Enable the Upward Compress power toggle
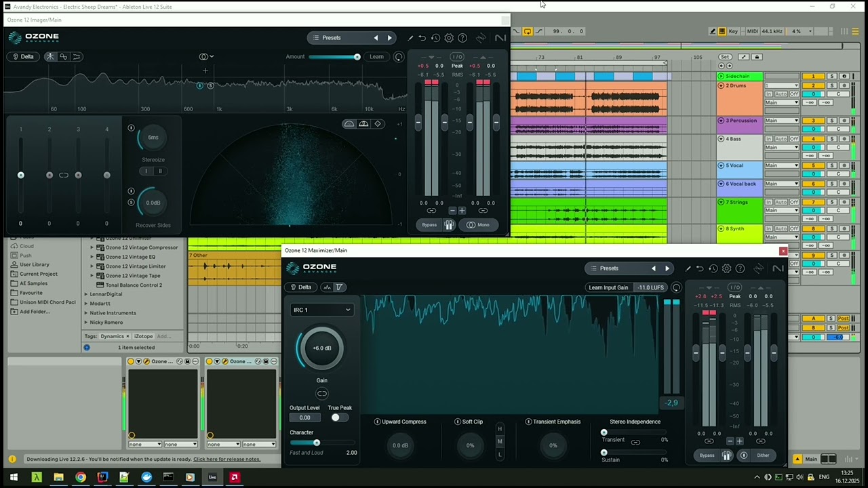The width and height of the screenshot is (868, 488). point(378,422)
